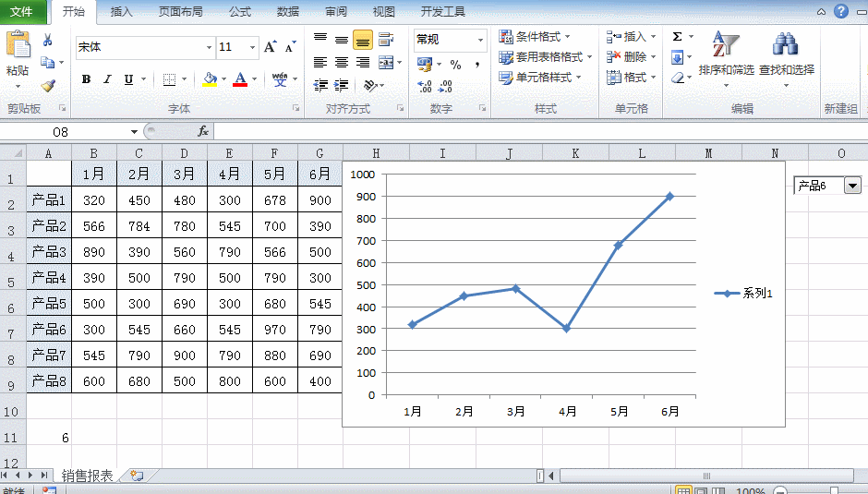Viewport: 868px width, 494px height.
Task: Apply comma thousands separator style
Action: [x=477, y=65]
